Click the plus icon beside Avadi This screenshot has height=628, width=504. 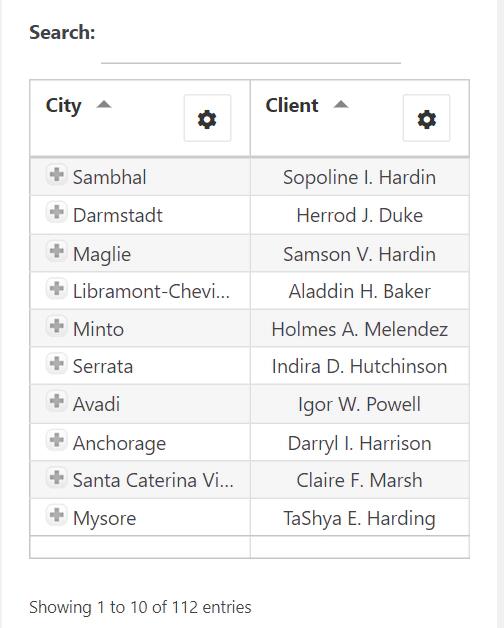[56, 401]
